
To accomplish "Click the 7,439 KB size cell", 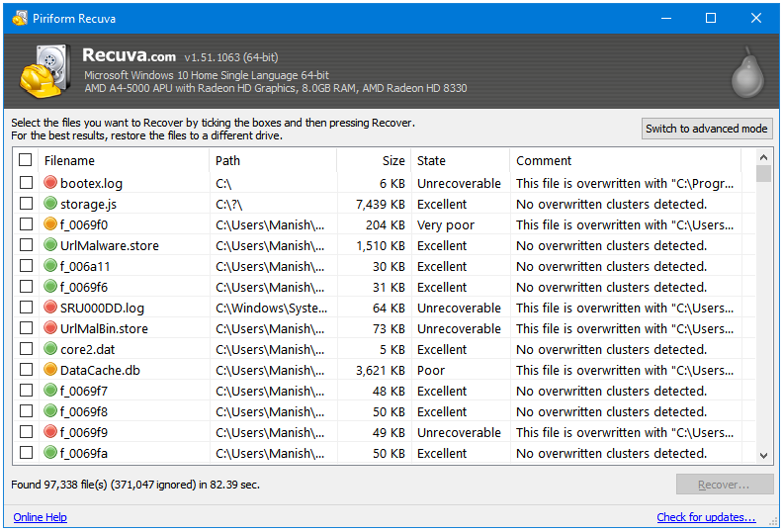I will coord(380,205).
